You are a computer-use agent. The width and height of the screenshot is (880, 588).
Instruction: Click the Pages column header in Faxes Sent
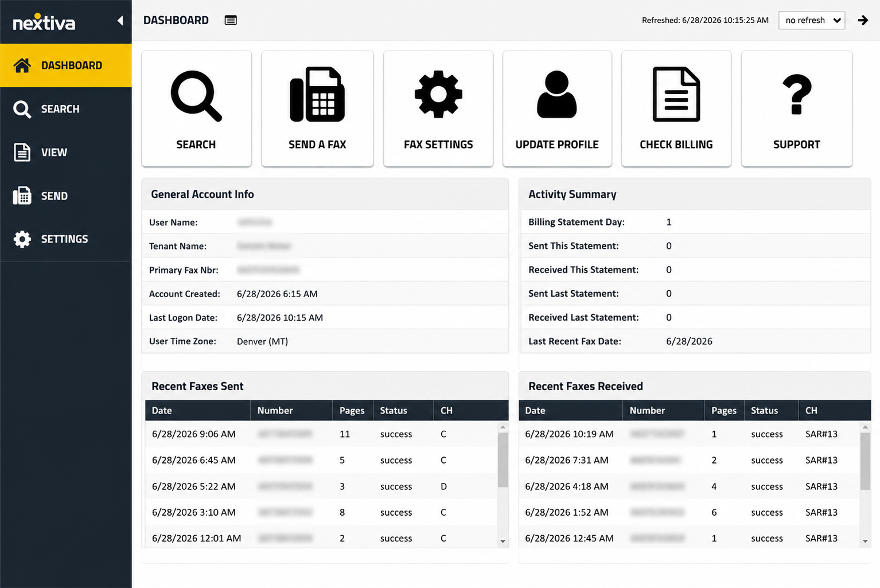[353, 411]
